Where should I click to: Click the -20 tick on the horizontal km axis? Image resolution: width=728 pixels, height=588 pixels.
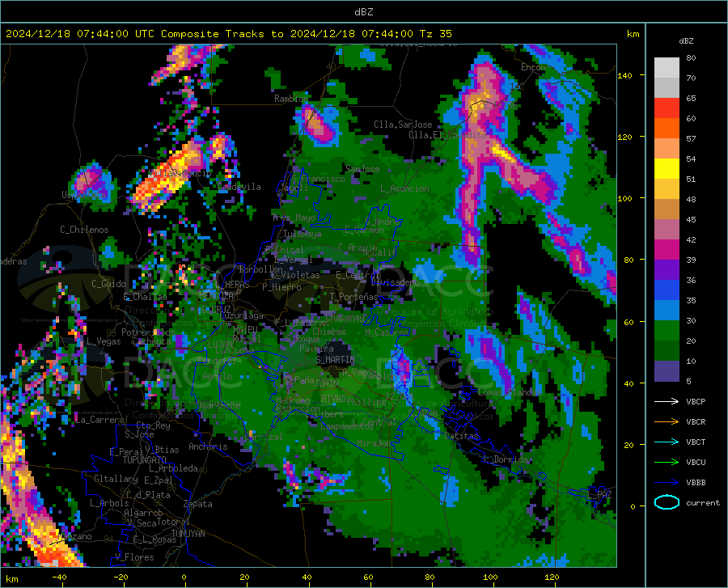(x=121, y=577)
